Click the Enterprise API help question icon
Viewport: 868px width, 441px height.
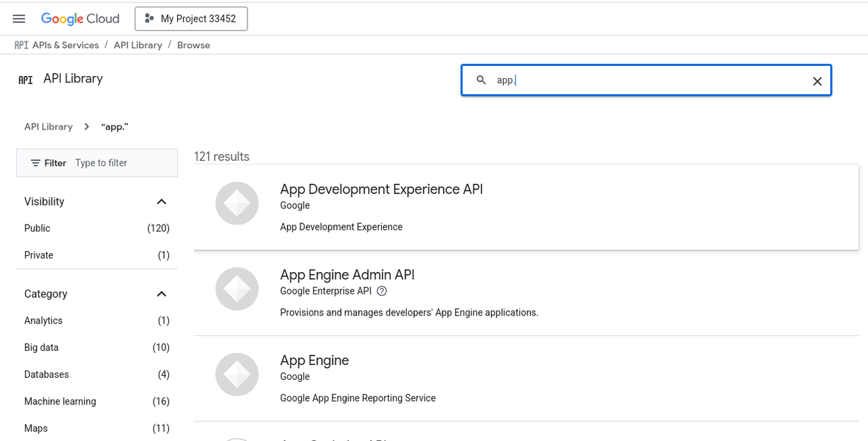[x=382, y=291]
